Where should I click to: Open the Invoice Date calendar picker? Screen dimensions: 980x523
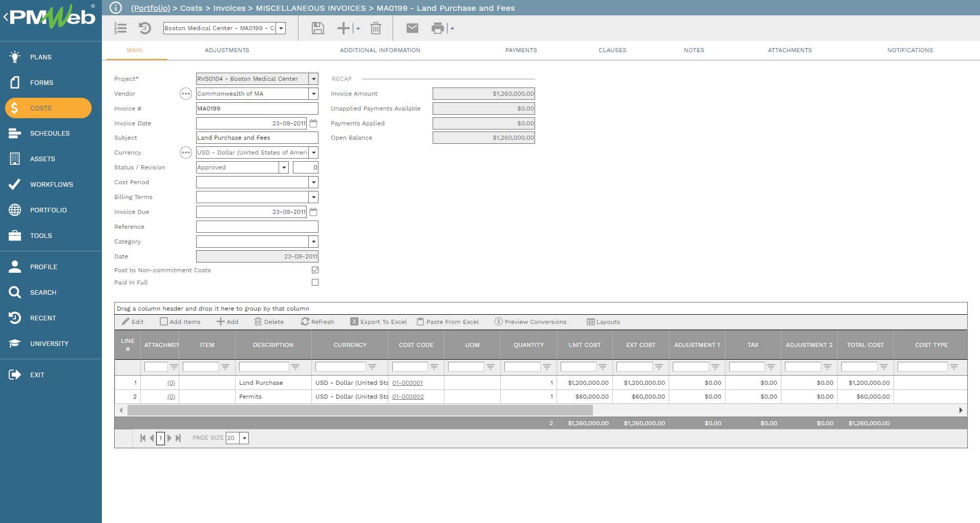coord(313,123)
